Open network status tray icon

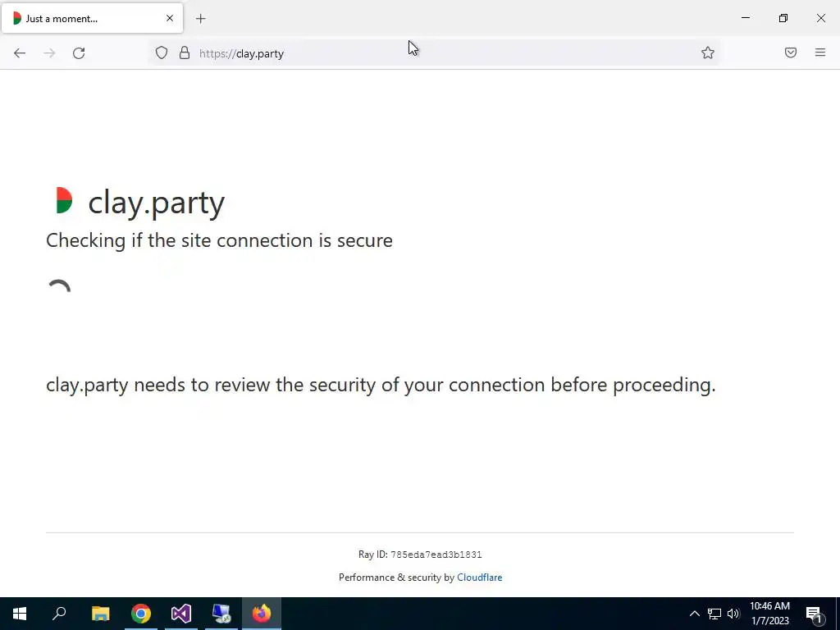point(714,614)
